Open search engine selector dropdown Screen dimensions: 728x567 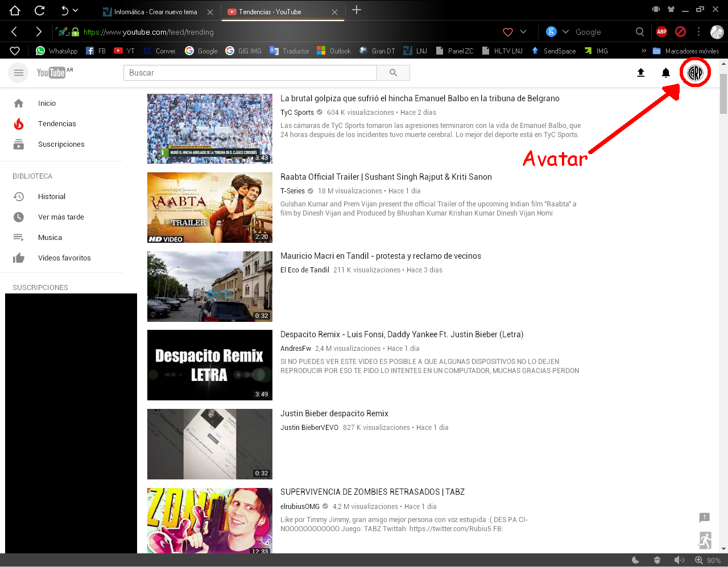coord(565,32)
